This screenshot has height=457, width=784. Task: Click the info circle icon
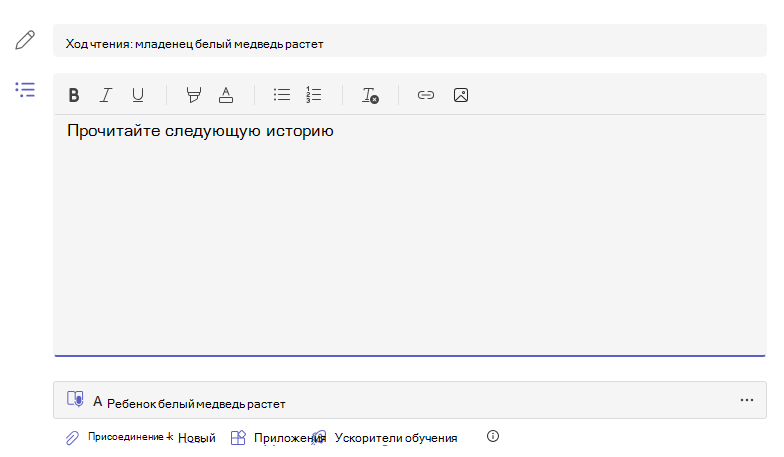tap(493, 436)
